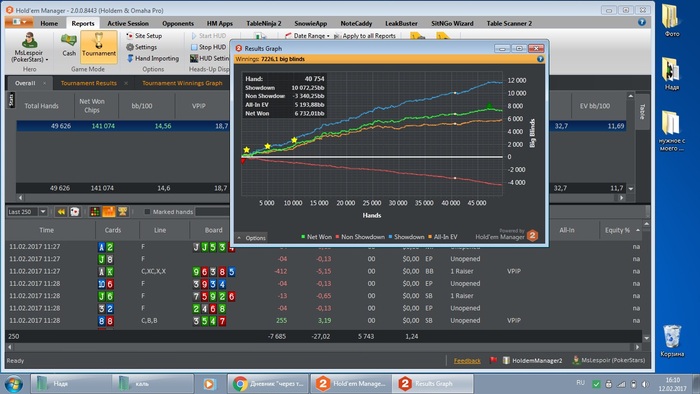
Task: Open dropdown arrow next to application menu
Action: pyautogui.click(x=25, y=22)
